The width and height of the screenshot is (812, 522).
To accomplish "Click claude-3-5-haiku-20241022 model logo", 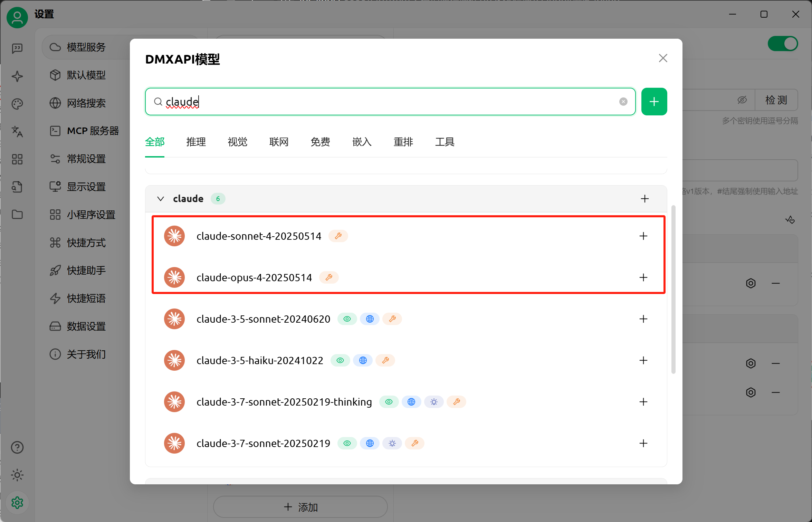I will [x=174, y=360].
